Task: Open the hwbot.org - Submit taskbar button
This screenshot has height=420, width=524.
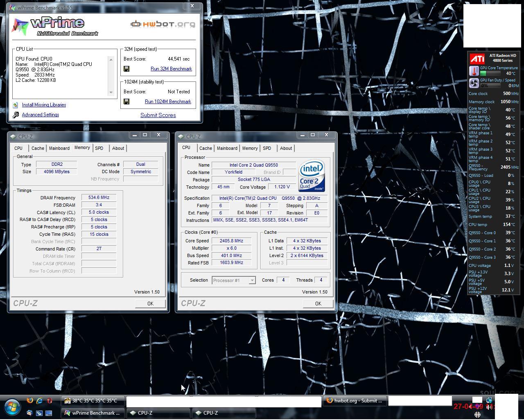Action: click(x=355, y=401)
